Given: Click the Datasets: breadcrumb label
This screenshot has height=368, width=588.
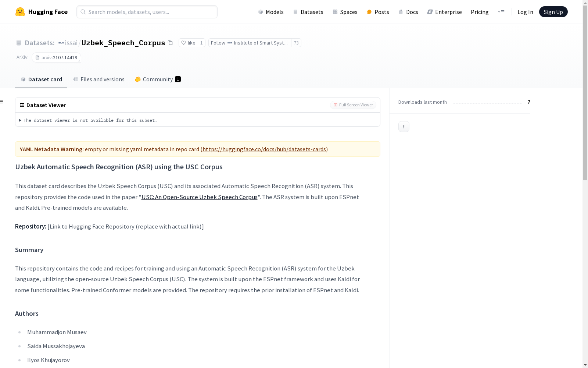Looking at the screenshot, I should 40,43.
